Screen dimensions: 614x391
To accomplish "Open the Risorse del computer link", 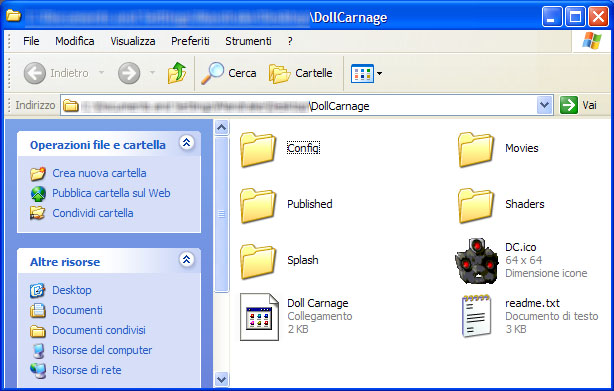I will pyautogui.click(x=102, y=350).
